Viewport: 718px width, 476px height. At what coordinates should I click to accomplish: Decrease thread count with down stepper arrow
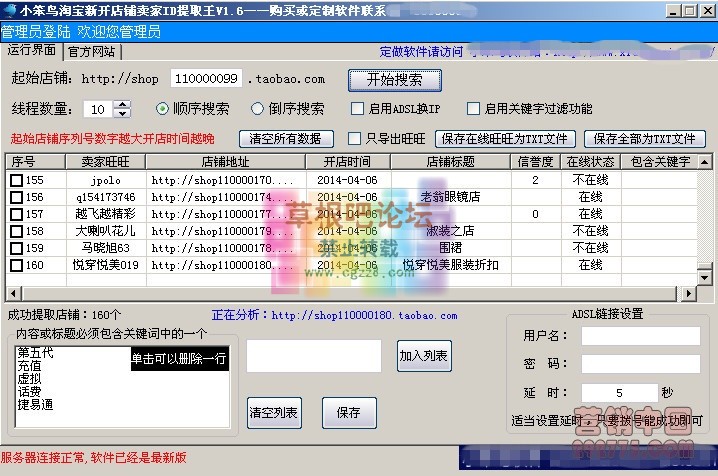tap(122, 113)
